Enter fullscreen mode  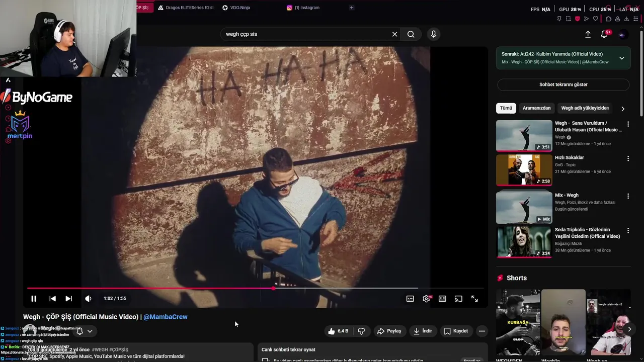click(474, 299)
